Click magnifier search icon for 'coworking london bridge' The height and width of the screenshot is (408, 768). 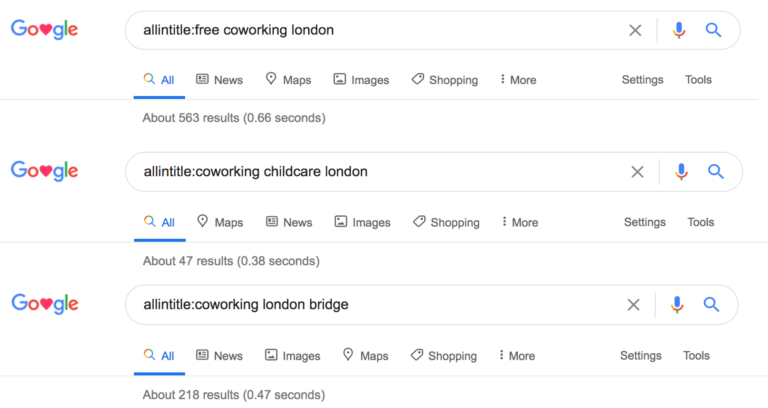(x=711, y=305)
